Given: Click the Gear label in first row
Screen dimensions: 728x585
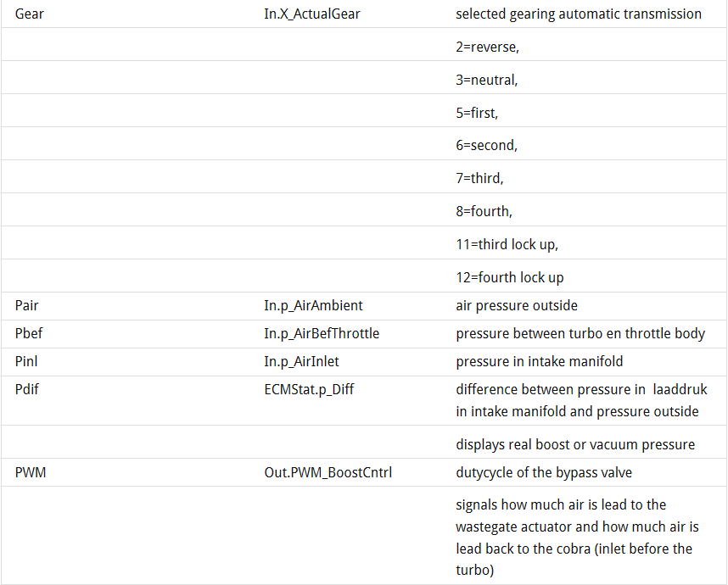Looking at the screenshot, I should coord(30,14).
